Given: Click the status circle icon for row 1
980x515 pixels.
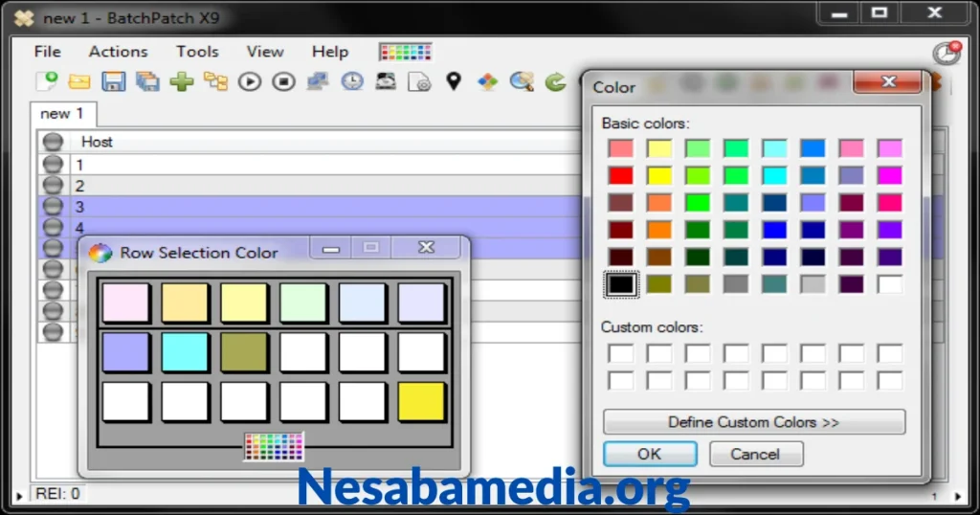Looking at the screenshot, I should tap(54, 165).
